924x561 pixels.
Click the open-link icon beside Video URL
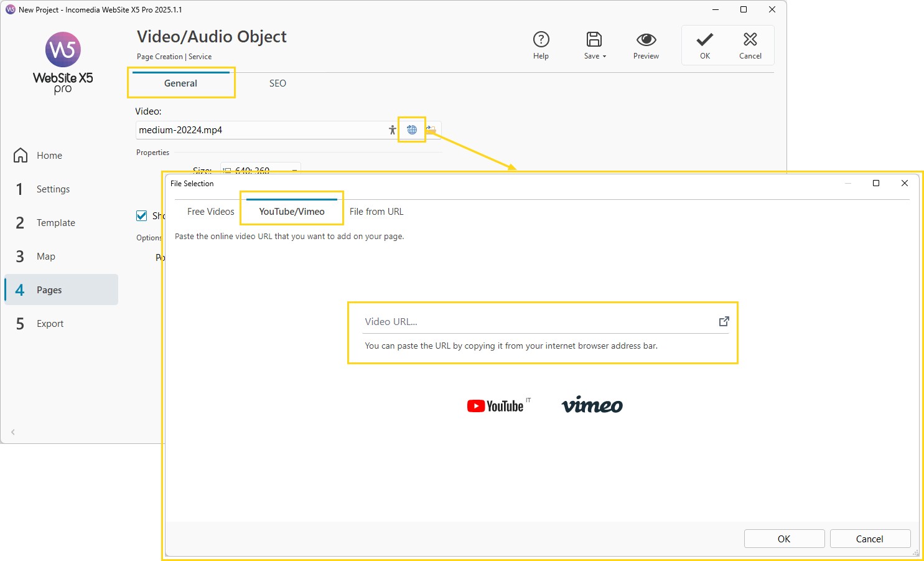[x=724, y=321]
